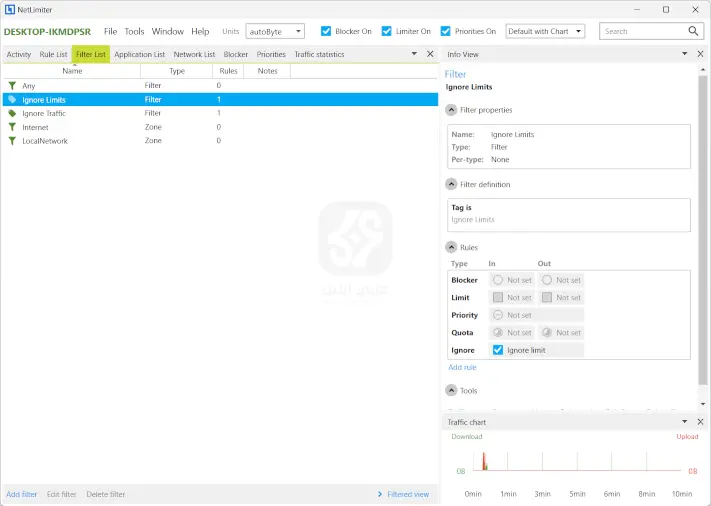Select the LocalNetwork zone row
This screenshot has height=506, width=711.
click(x=220, y=141)
